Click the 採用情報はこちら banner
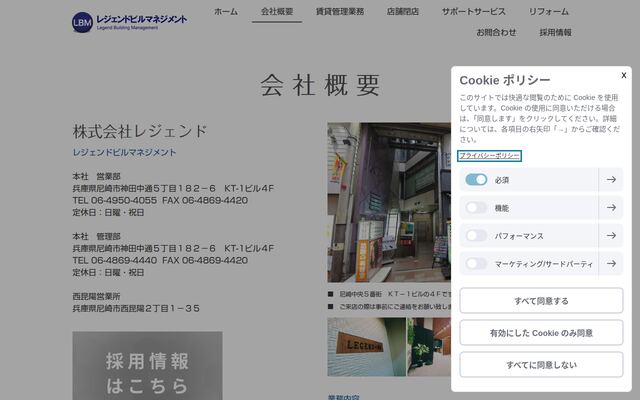 click(147, 366)
